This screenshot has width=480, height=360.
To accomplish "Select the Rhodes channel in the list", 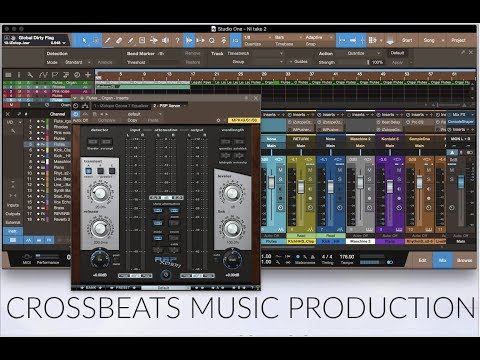I will pos(48,127).
